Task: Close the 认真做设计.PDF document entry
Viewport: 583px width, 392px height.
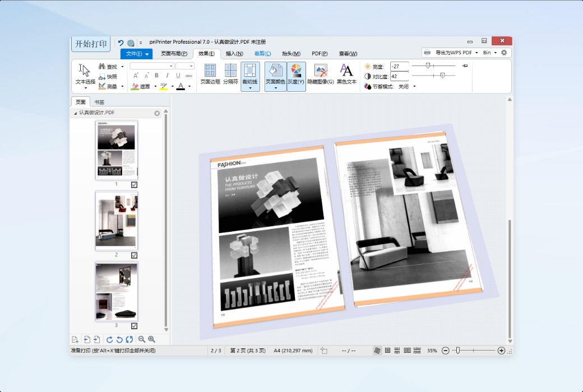Action: (x=157, y=113)
